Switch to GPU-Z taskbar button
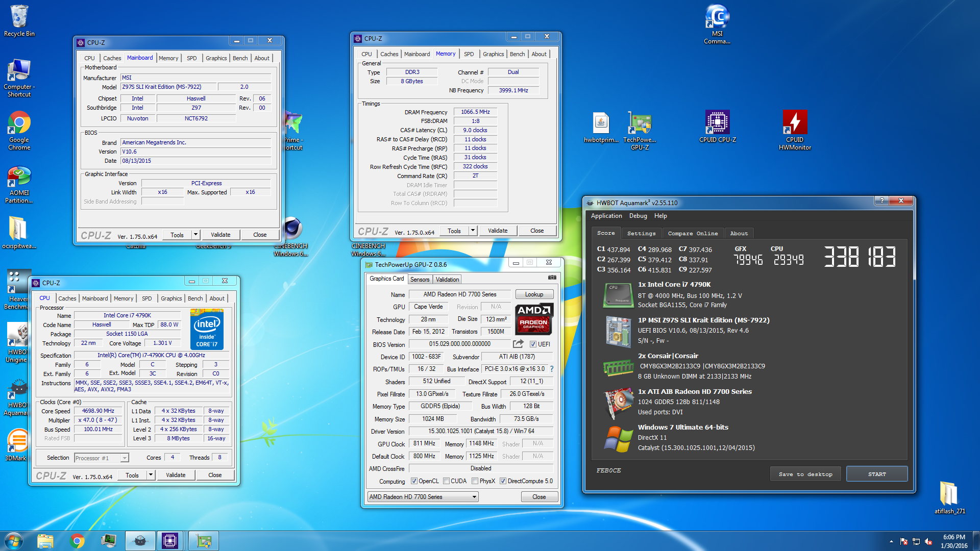 (204, 541)
